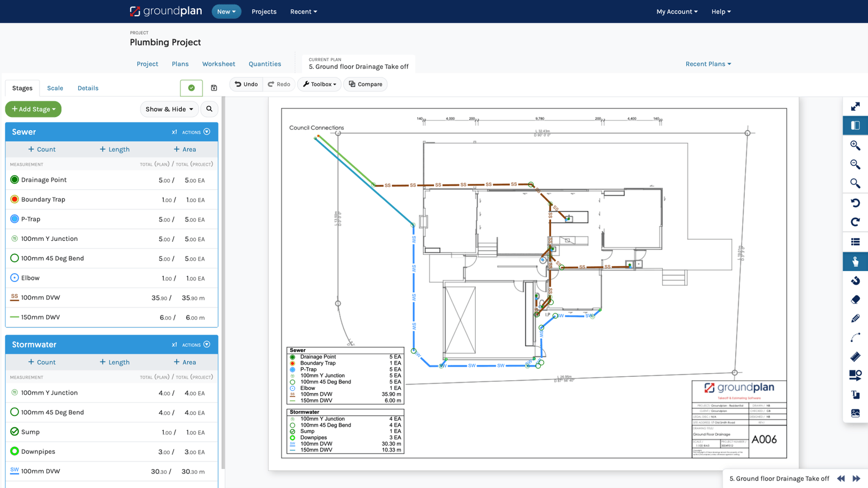Viewport: 868px width, 488px height.
Task: Click the save icon next to green checkmark
Action: click(214, 87)
